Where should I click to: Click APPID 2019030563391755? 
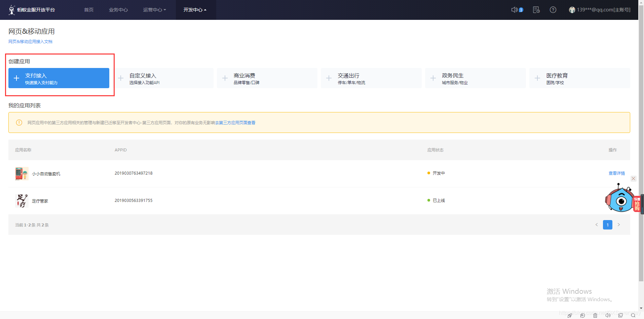pyautogui.click(x=134, y=201)
